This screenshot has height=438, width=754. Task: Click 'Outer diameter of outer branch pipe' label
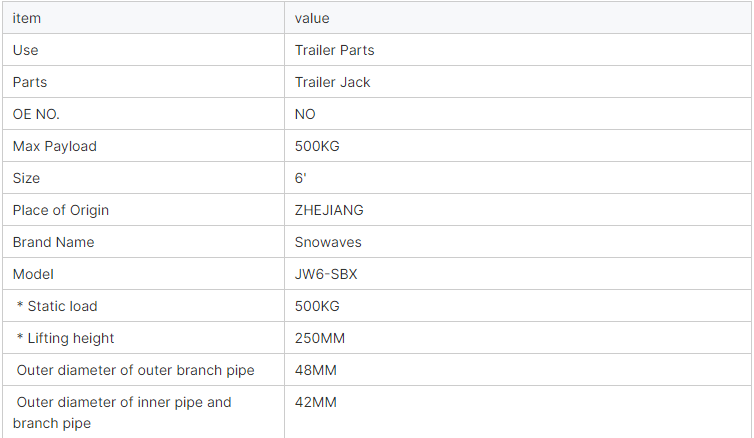coord(136,370)
